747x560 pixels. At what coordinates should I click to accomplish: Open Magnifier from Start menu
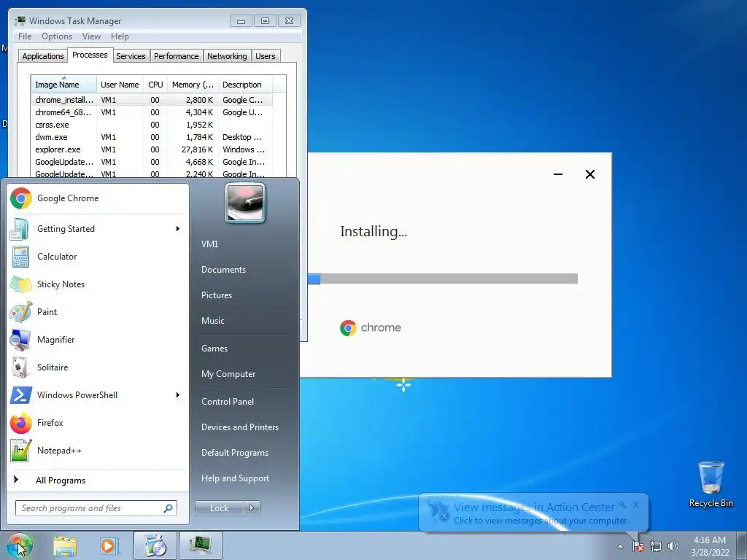click(98, 340)
